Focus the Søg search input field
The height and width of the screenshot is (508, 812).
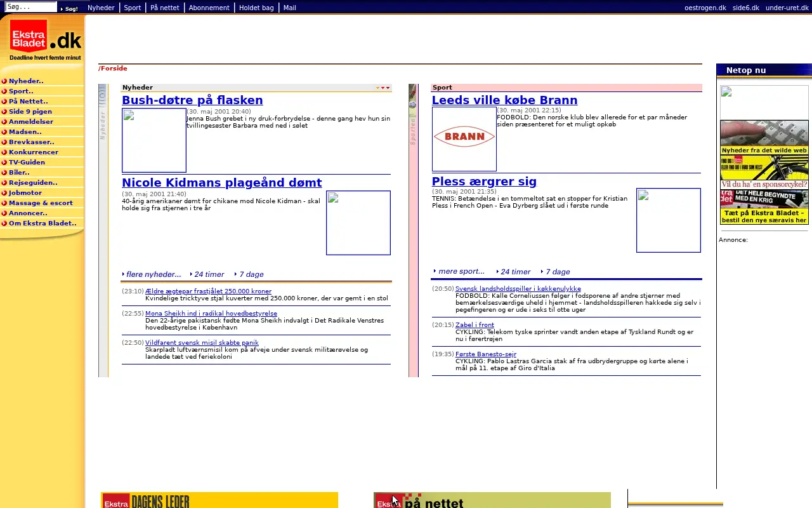click(x=31, y=7)
